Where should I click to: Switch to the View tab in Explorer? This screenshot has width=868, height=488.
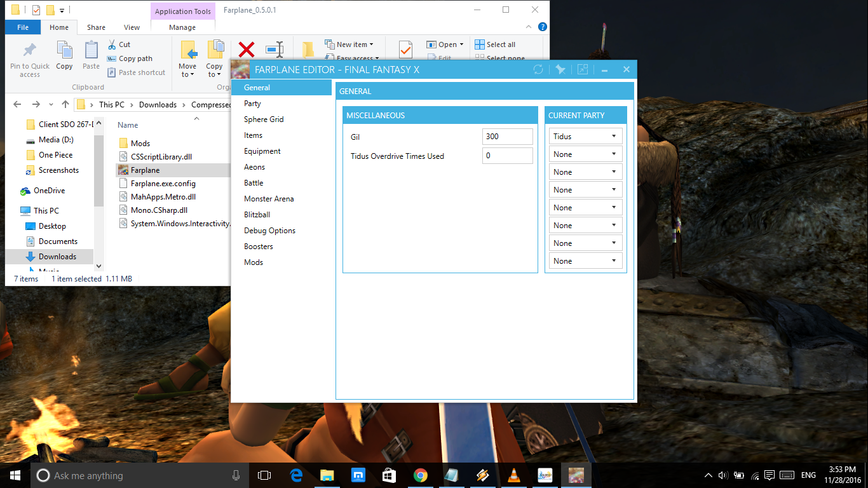(132, 27)
